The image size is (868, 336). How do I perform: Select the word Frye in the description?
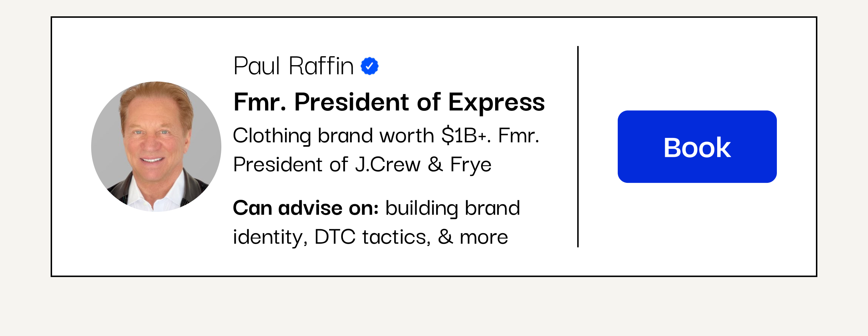471,165
